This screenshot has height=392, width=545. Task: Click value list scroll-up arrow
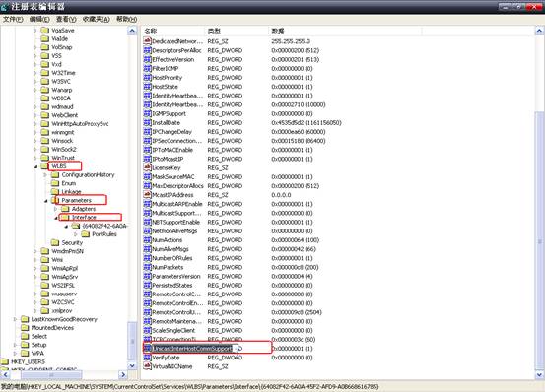point(539,31)
